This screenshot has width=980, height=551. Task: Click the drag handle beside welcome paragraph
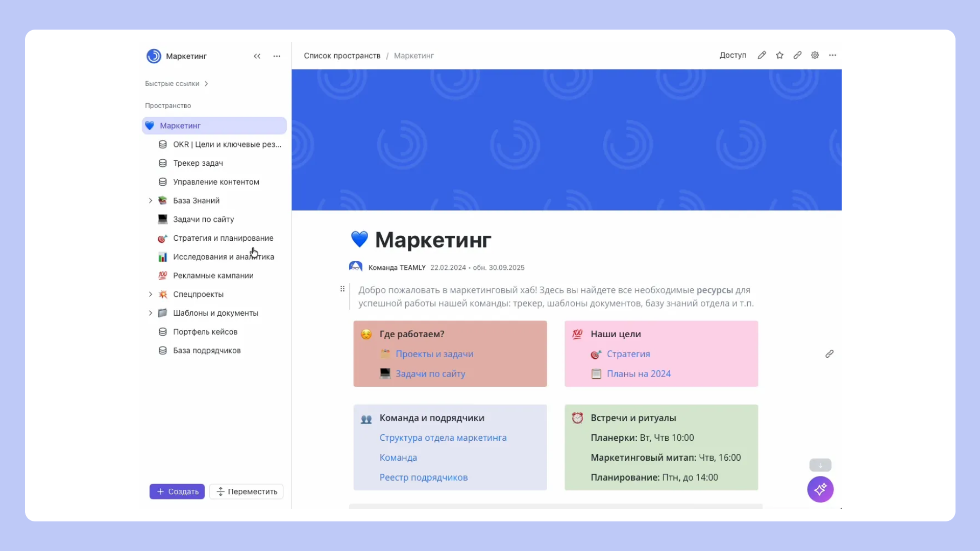point(342,289)
